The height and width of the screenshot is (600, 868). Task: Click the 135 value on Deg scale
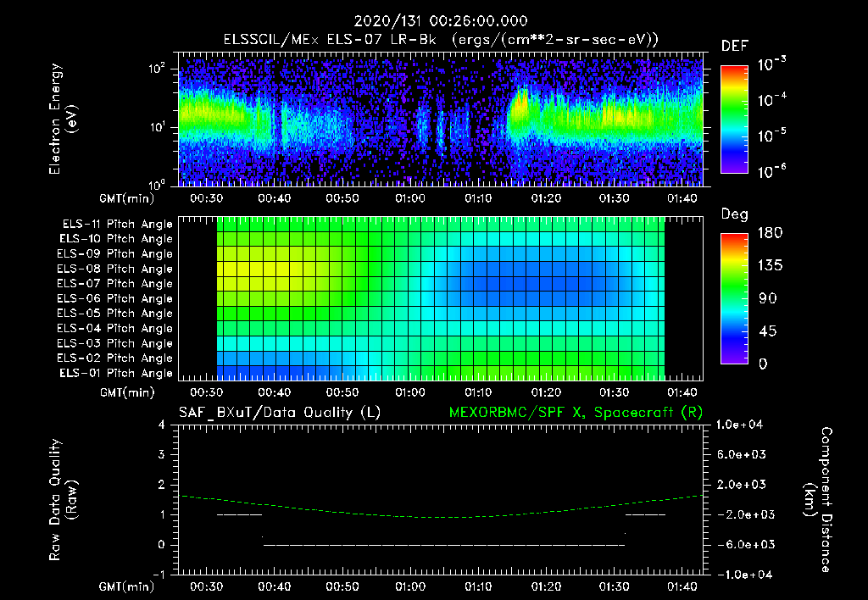(x=770, y=266)
